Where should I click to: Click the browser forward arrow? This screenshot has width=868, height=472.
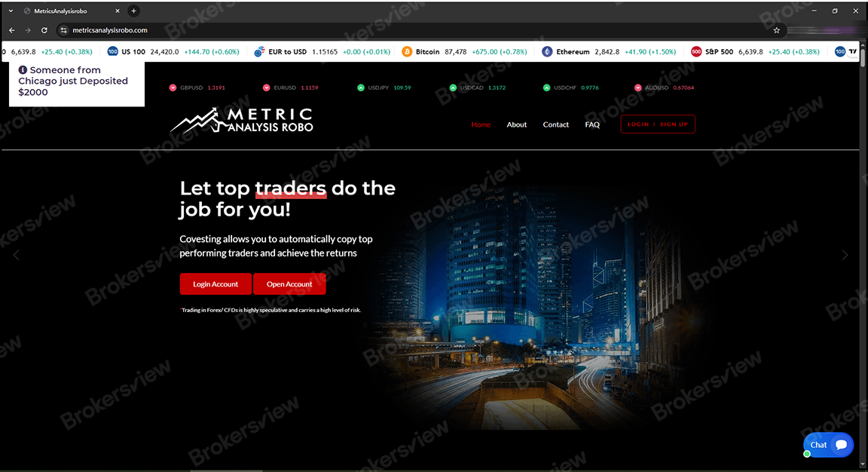point(28,30)
